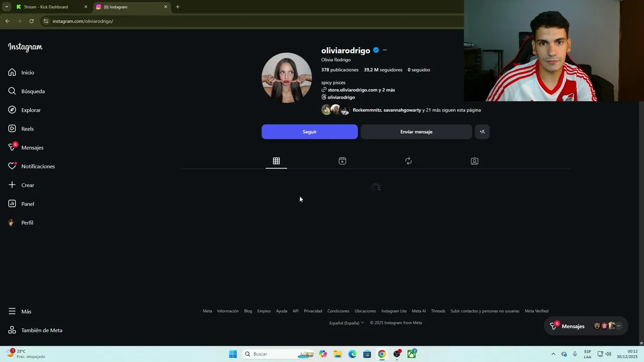
Task: View site information icon in address bar
Action: click(x=46, y=21)
